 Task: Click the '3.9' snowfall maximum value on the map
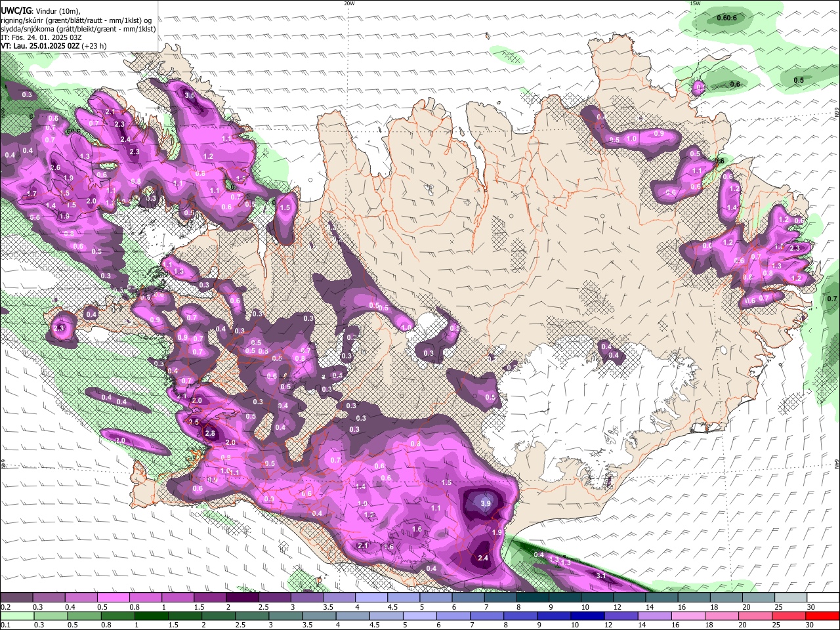(x=486, y=503)
